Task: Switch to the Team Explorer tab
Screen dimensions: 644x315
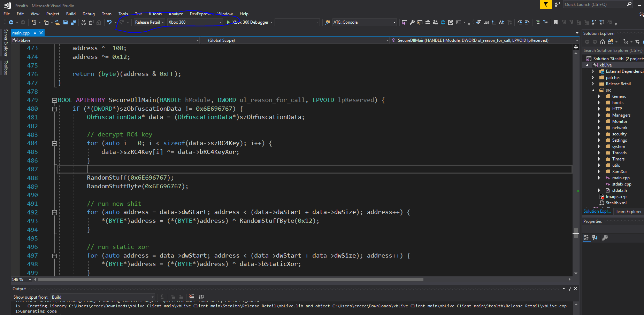Action: pos(628,211)
